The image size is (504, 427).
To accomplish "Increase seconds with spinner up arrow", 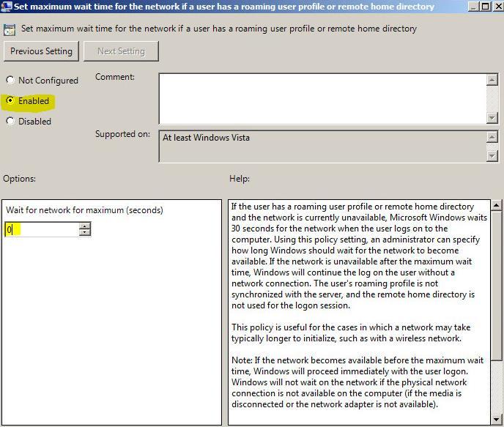I will (85, 226).
